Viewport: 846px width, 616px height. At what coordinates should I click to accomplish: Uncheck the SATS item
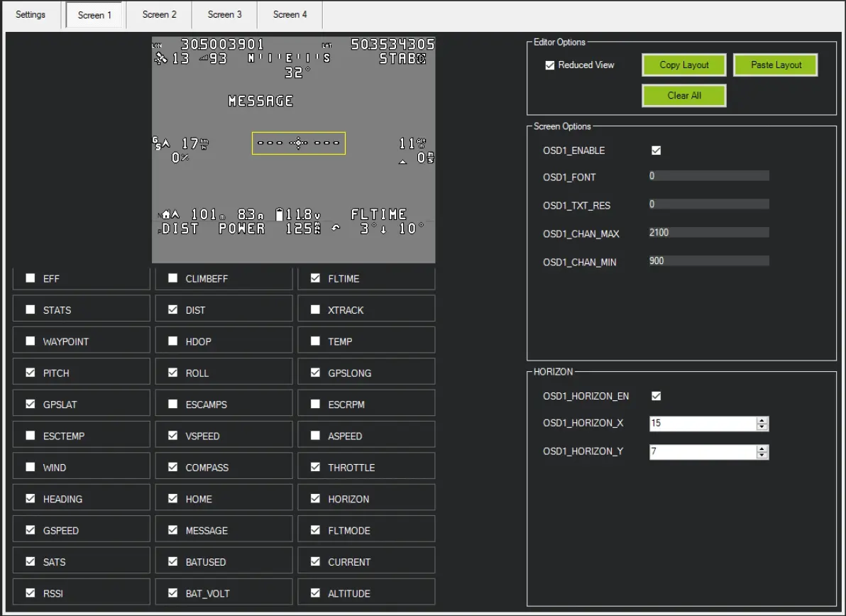(31, 561)
